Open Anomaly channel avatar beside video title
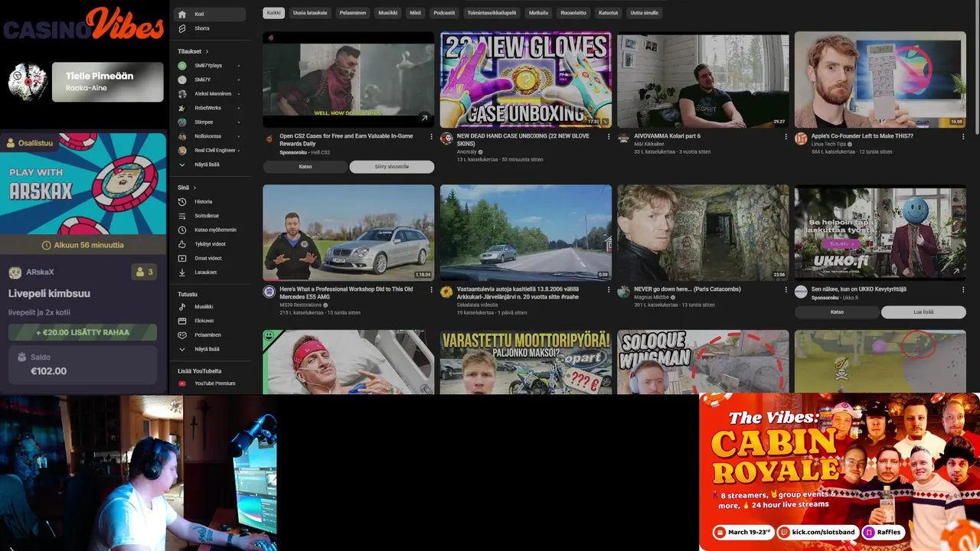The image size is (980, 551). (x=446, y=139)
